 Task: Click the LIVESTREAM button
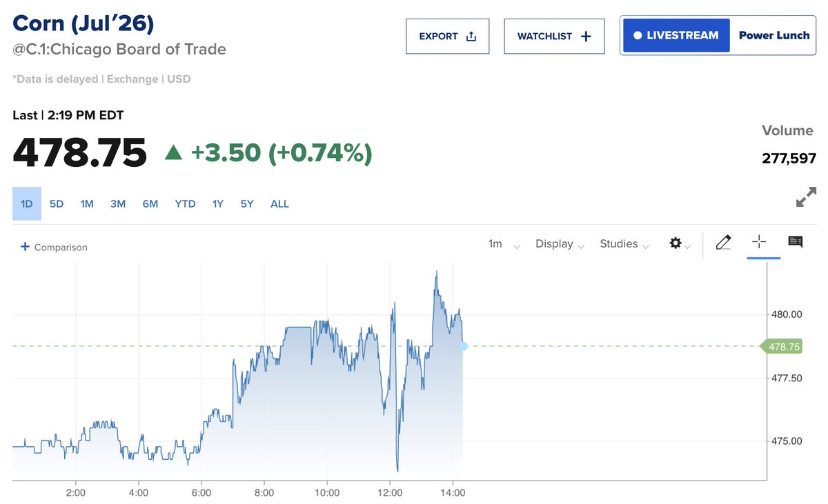pos(676,36)
